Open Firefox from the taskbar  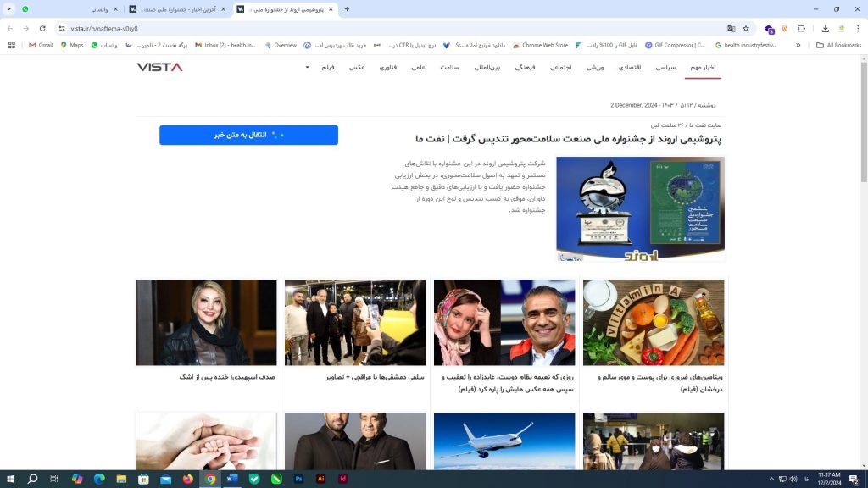click(188, 479)
